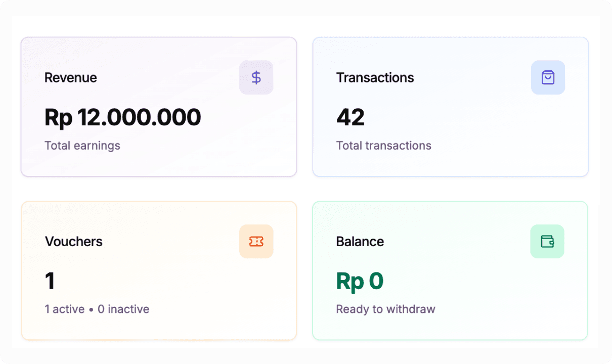The height and width of the screenshot is (364, 612).
Task: Select the Vouchers card heading
Action: pos(74,242)
